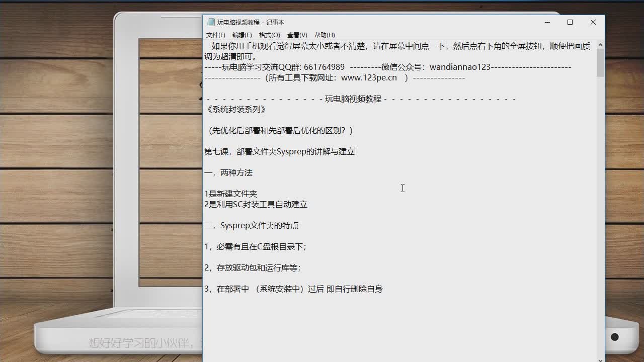The image size is (644, 362).
Task: Click the line 2是利用SC封装工具自动建立
Action: point(256,204)
